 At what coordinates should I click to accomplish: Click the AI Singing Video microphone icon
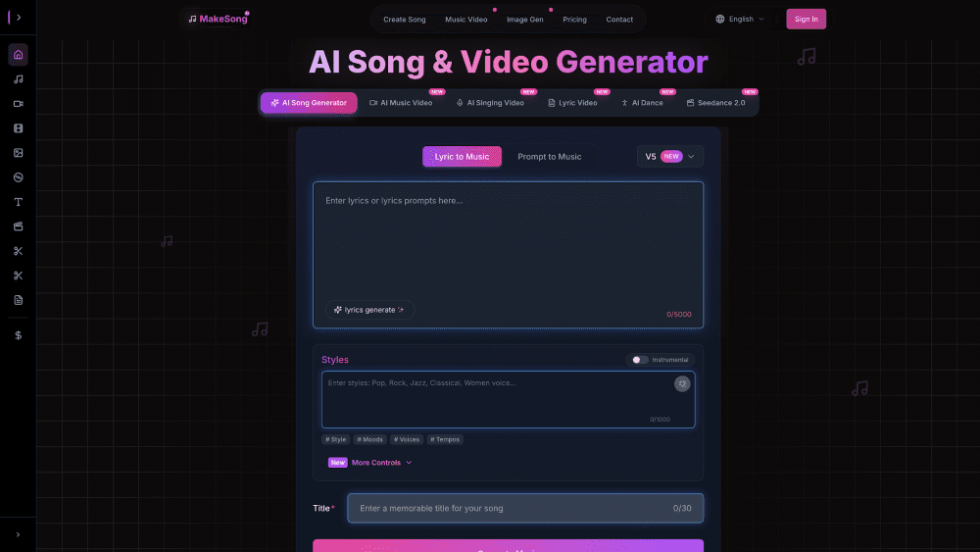click(x=460, y=103)
